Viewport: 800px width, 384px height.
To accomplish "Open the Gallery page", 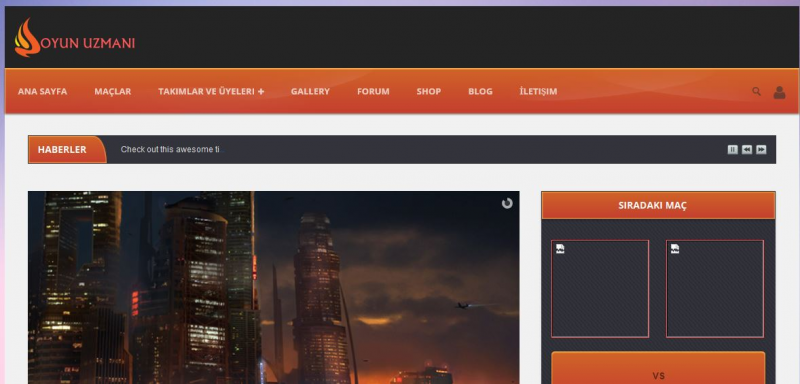I will tap(310, 91).
